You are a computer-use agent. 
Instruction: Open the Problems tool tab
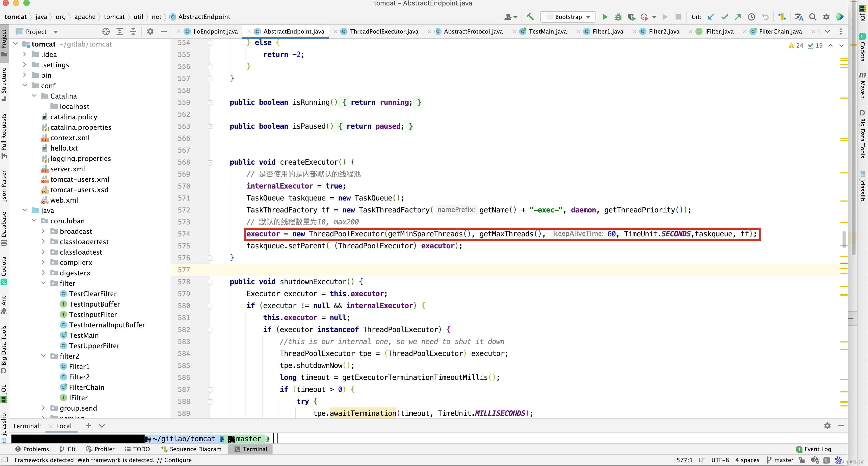[32, 449]
